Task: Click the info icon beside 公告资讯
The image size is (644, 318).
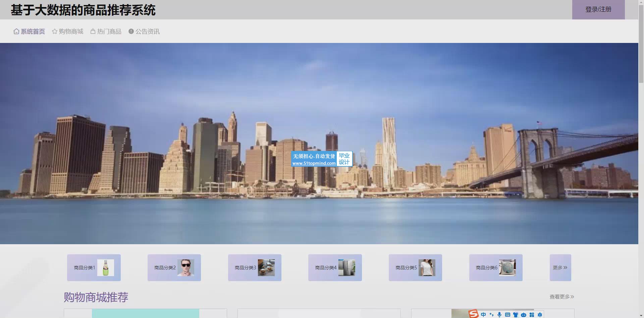Action: coord(131,31)
